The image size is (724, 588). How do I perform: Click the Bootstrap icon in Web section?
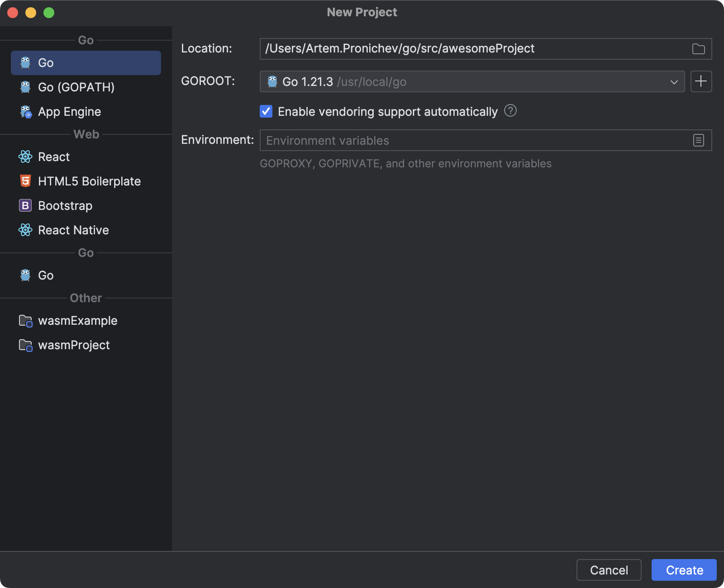[26, 206]
